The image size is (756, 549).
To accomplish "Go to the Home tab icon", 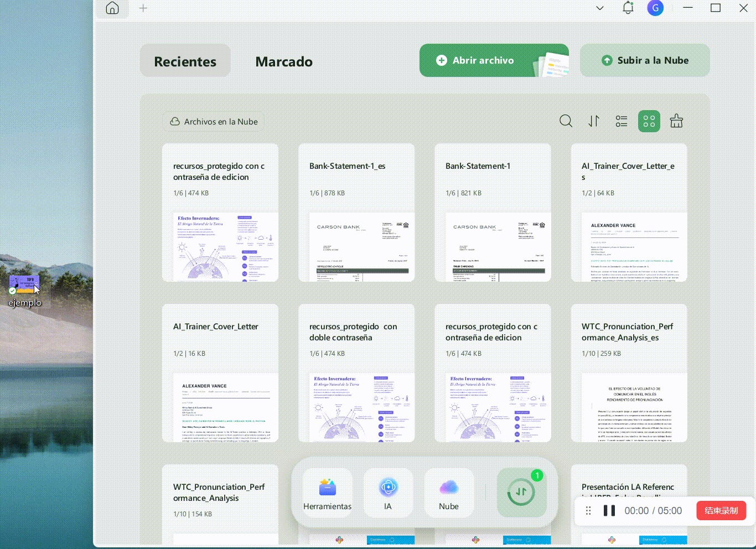I will point(112,8).
